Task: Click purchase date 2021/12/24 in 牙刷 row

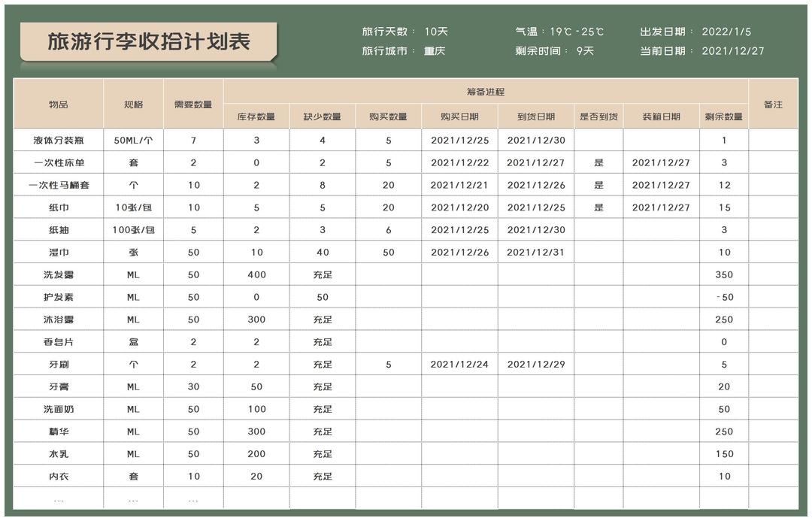Action: coord(459,364)
